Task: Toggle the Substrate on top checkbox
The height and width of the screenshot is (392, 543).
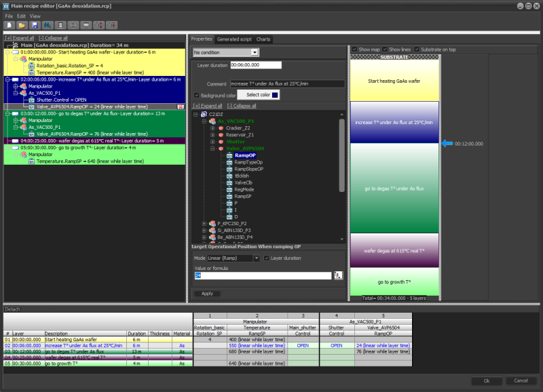Action: 416,50
